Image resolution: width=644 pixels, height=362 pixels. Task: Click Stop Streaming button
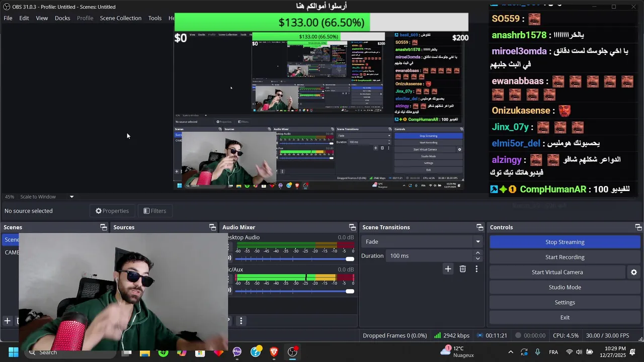pyautogui.click(x=565, y=242)
